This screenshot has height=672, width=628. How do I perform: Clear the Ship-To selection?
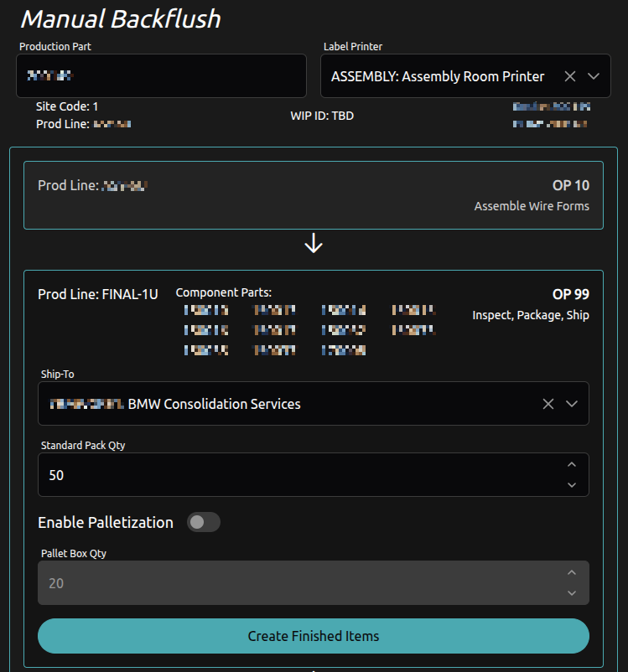click(x=548, y=404)
